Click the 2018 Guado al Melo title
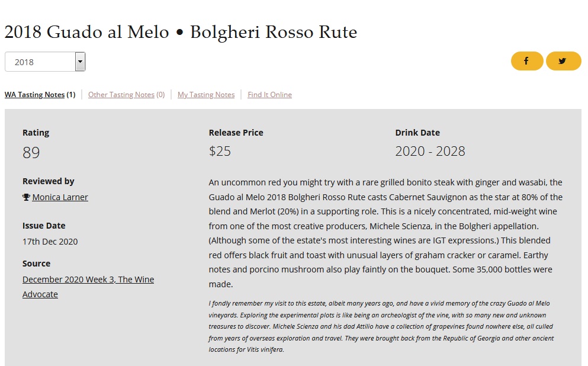 [181, 32]
